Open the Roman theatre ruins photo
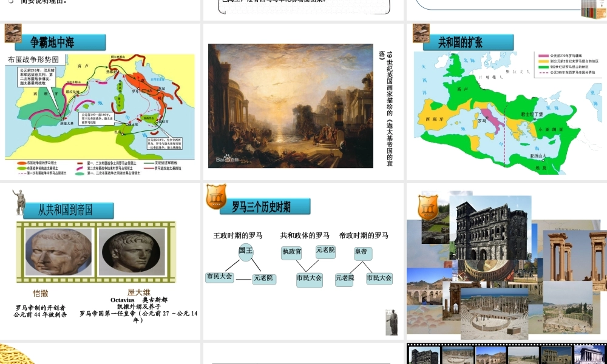The height and width of the screenshot is (364, 607). (494, 313)
